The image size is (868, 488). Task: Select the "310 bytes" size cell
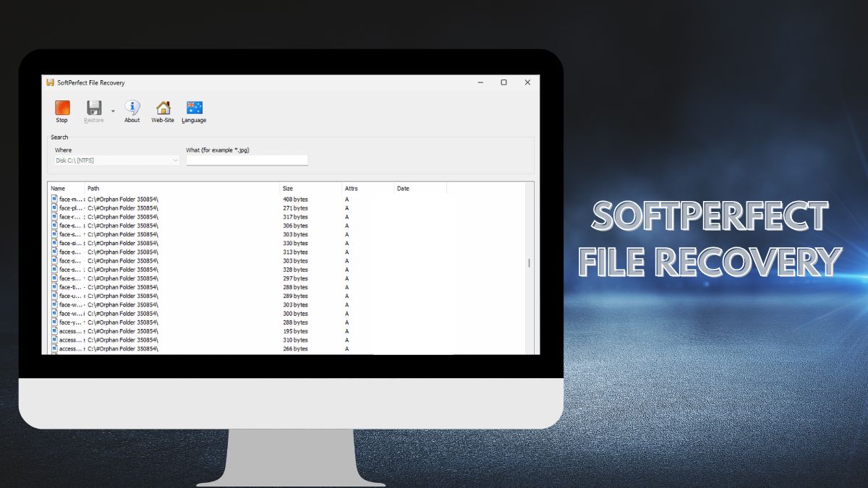click(x=295, y=340)
